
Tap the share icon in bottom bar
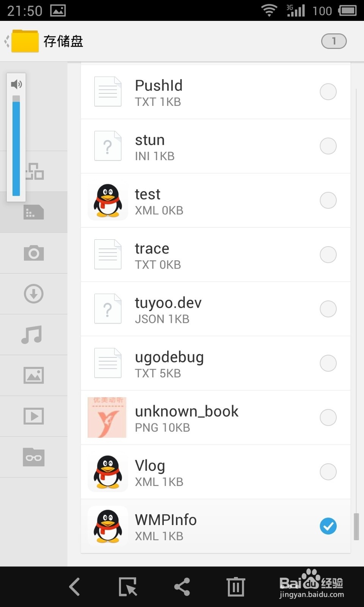(x=182, y=587)
